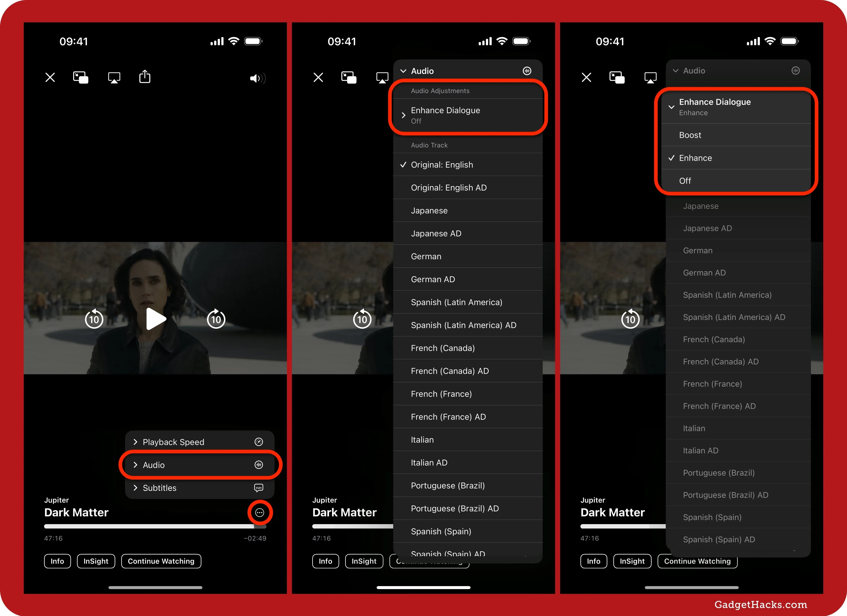This screenshot has width=847, height=616.
Task: Select Spanish (Latin America) AD in middle menu
Action: pos(468,325)
